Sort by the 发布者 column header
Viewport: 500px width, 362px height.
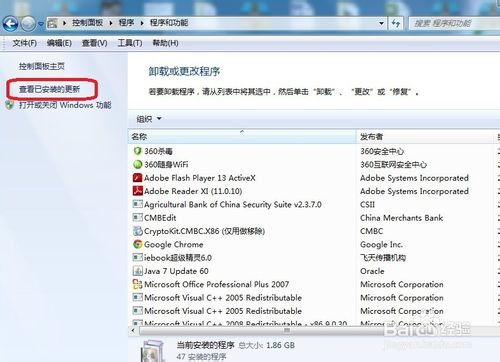(x=426, y=136)
